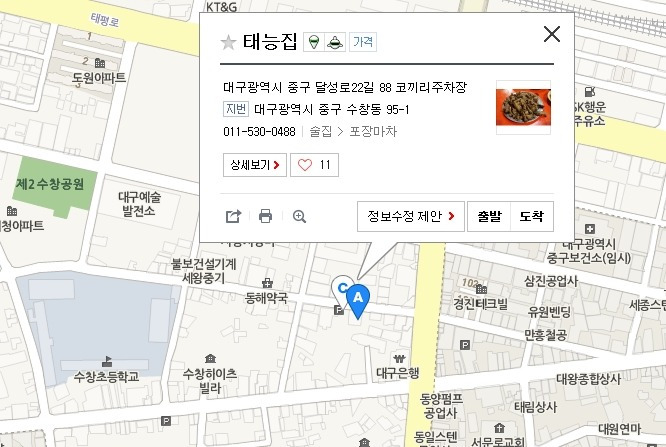Close the 태능집 info popup

552,34
